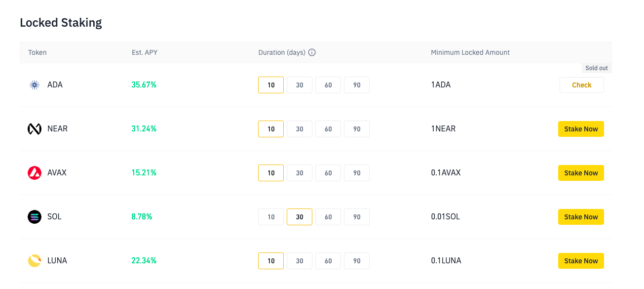Select 90 days duration for NEAR

click(357, 129)
